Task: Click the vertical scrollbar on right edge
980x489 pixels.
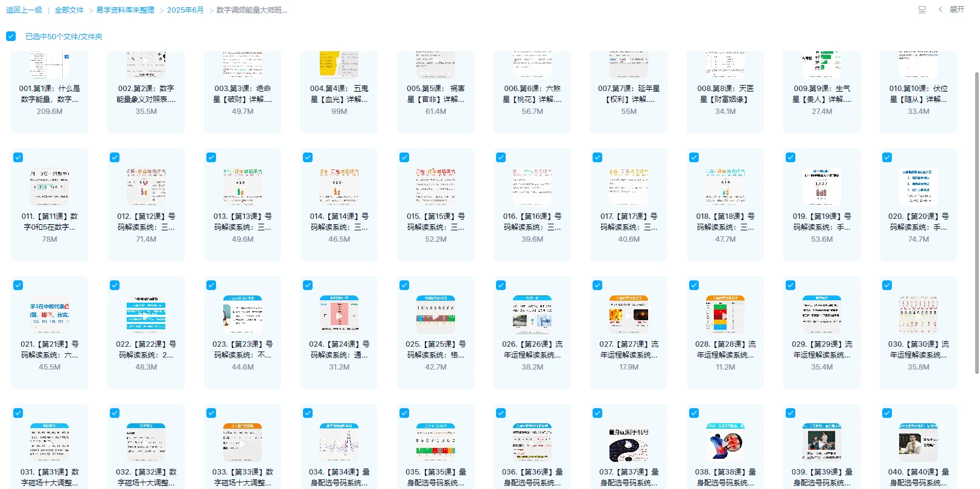Action: tap(977, 223)
